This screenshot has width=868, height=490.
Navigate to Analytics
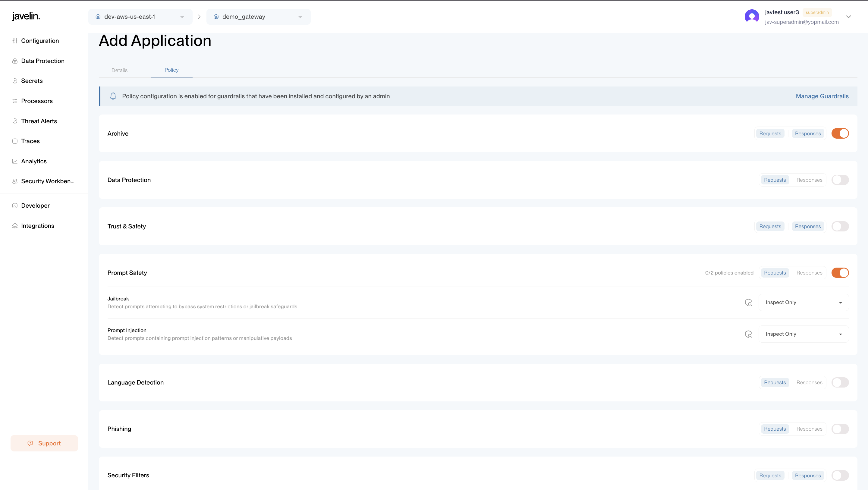34,162
